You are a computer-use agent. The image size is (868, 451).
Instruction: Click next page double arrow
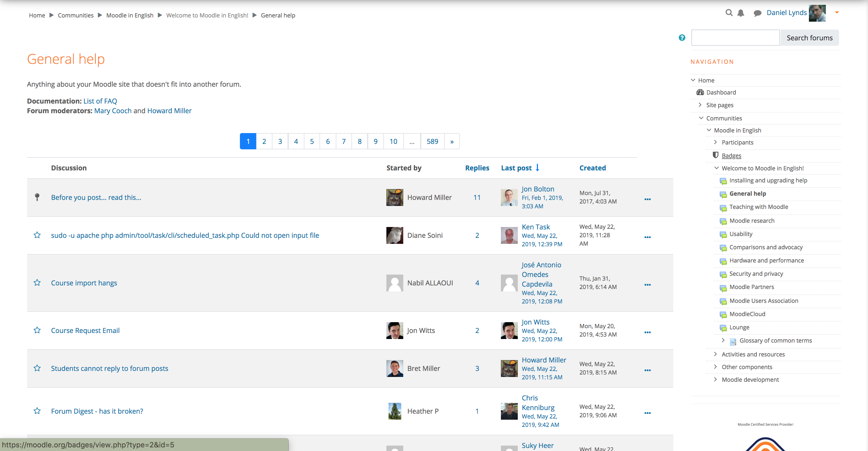(x=452, y=142)
